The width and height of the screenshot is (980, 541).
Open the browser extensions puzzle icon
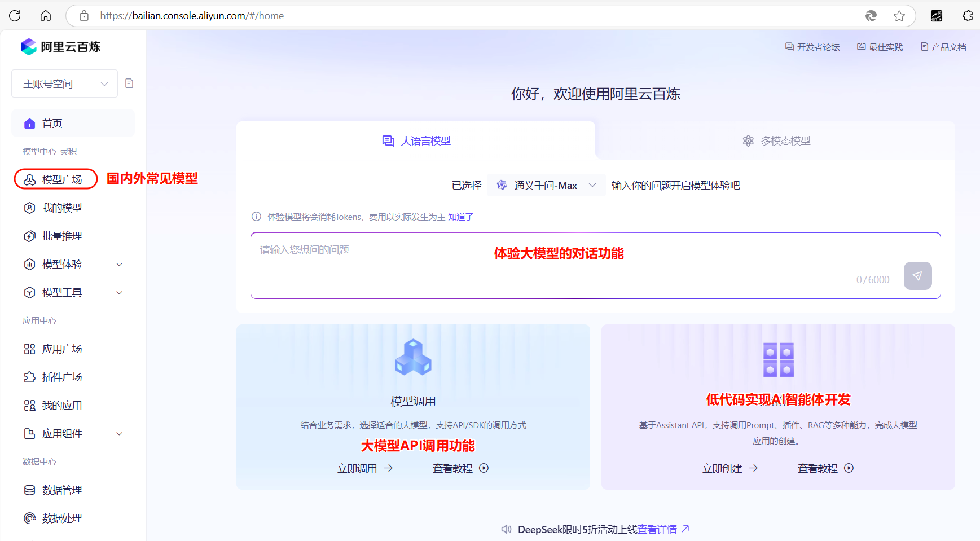pyautogui.click(x=967, y=16)
